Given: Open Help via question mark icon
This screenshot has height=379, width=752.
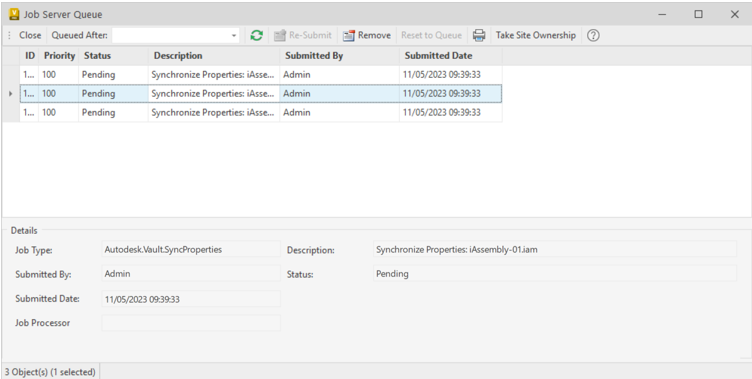Looking at the screenshot, I should (x=593, y=36).
